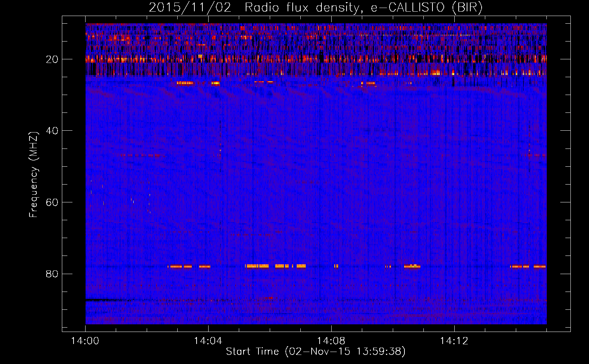Image resolution: width=589 pixels, height=364 pixels.
Task: Click the 20 frequency tick label
Action: [x=52, y=59]
